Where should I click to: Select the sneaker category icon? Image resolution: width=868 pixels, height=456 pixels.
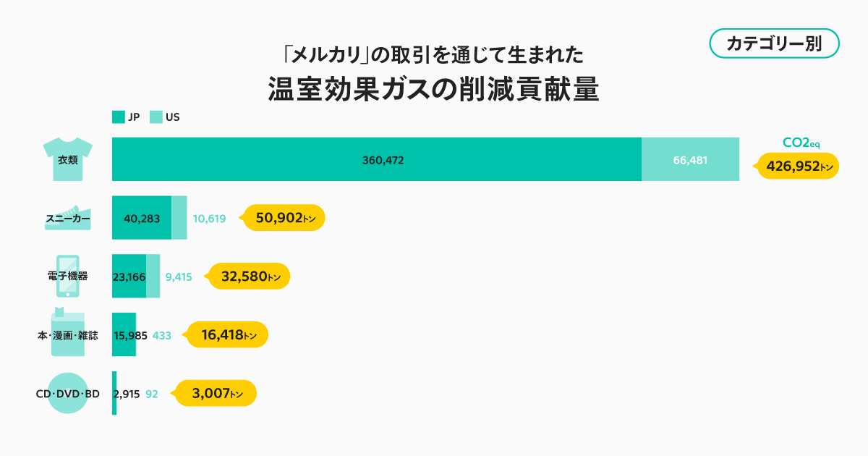[x=67, y=217]
